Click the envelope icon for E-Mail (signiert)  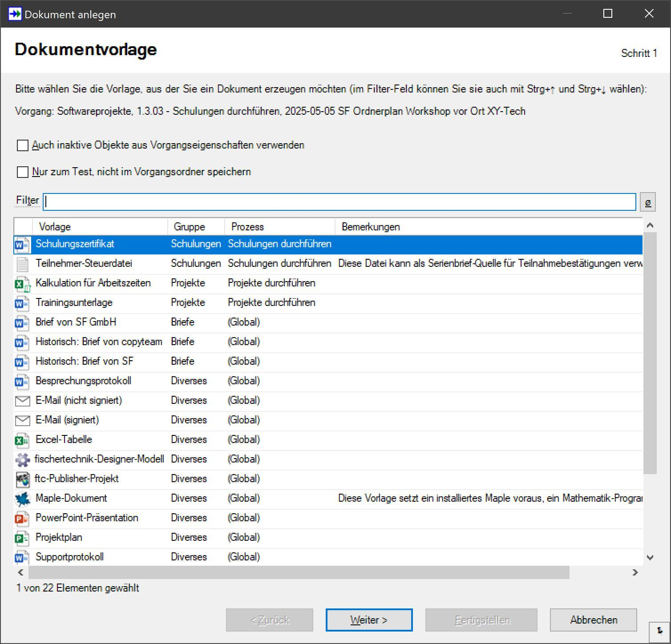(x=22, y=420)
